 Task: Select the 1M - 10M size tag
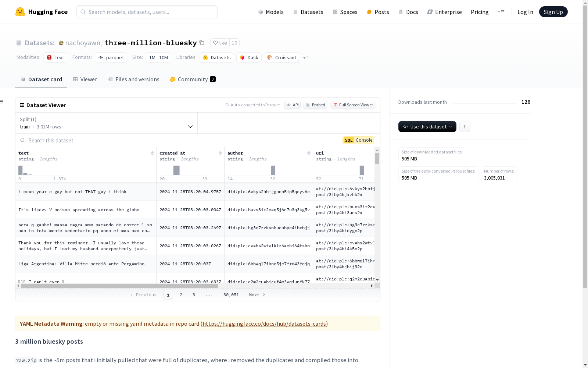[158, 57]
